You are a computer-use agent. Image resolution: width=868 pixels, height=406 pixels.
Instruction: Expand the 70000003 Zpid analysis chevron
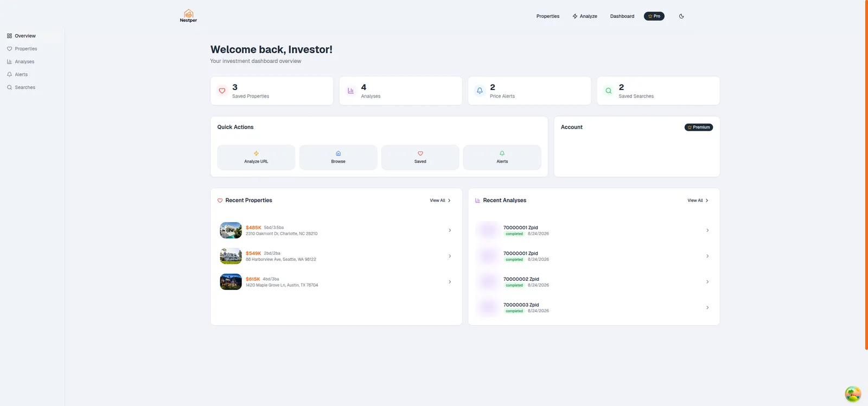707,307
